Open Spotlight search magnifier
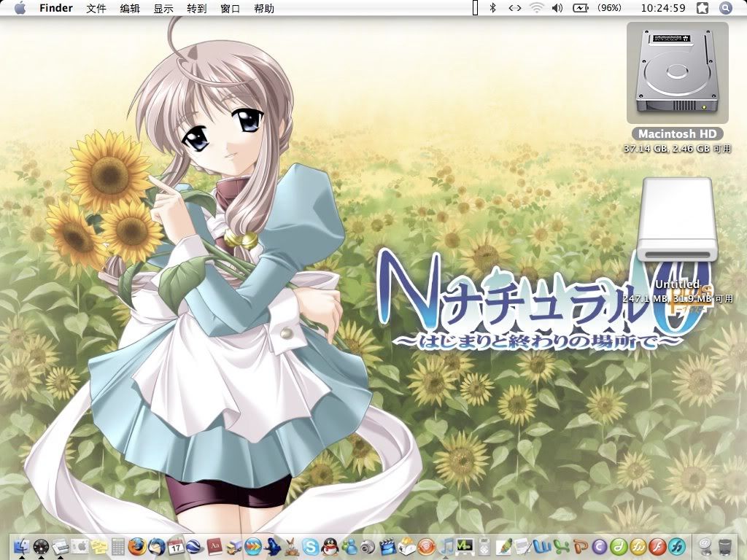Image resolution: width=747 pixels, height=560 pixels. [x=725, y=8]
